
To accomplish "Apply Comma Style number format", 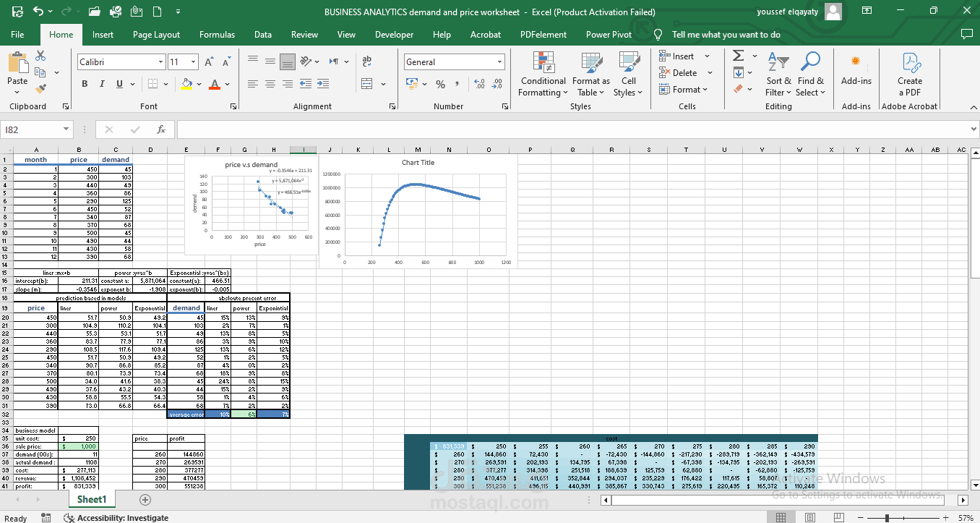I will 457,85.
